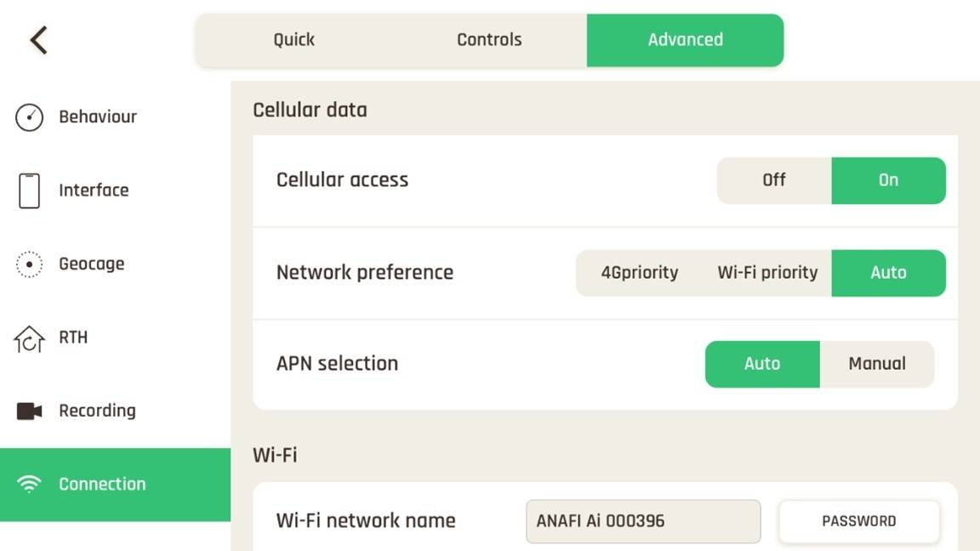Viewport: 980px width, 551px height.
Task: Choose Wi-Fi priority network preference
Action: (767, 273)
